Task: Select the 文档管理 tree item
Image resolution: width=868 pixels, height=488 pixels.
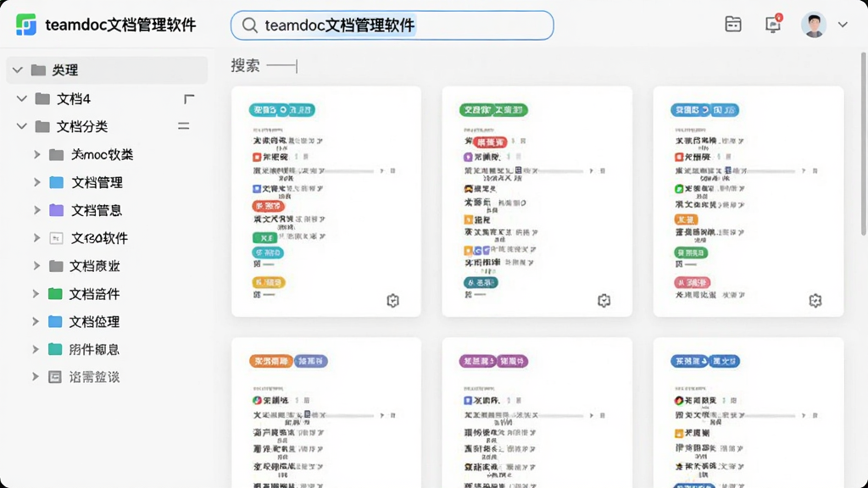Action: tap(97, 182)
